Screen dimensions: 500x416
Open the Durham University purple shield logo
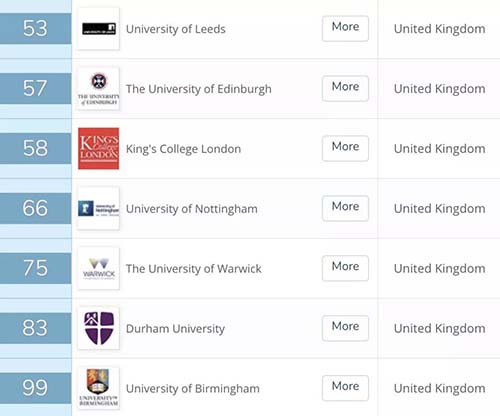(x=98, y=328)
